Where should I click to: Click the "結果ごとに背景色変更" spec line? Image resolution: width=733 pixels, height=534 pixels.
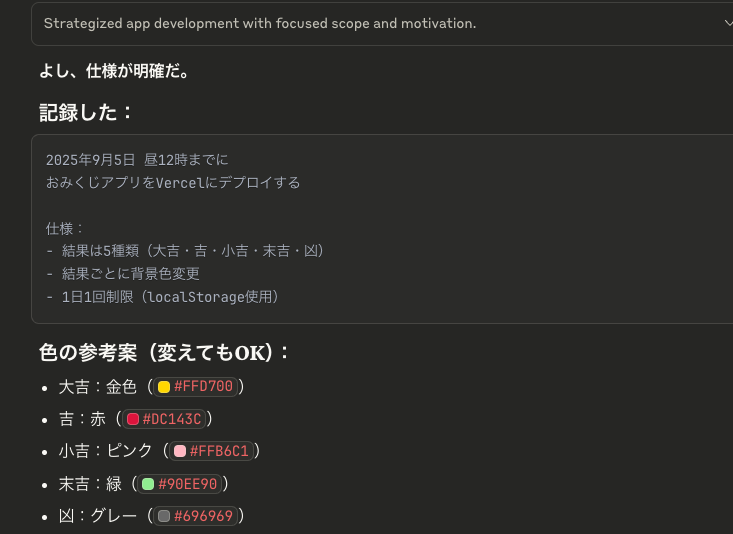[x=123, y=274]
